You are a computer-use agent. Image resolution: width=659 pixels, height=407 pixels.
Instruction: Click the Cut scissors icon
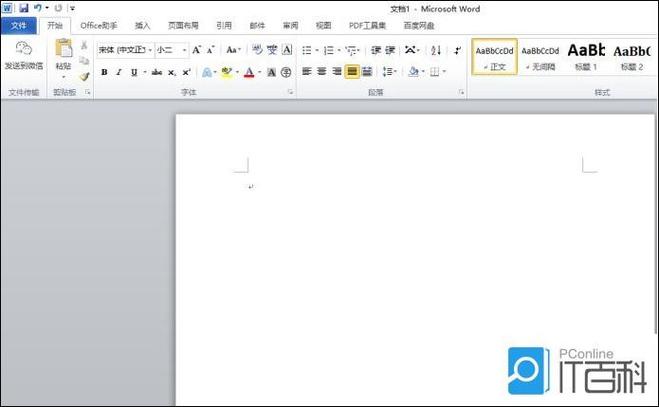(x=84, y=45)
